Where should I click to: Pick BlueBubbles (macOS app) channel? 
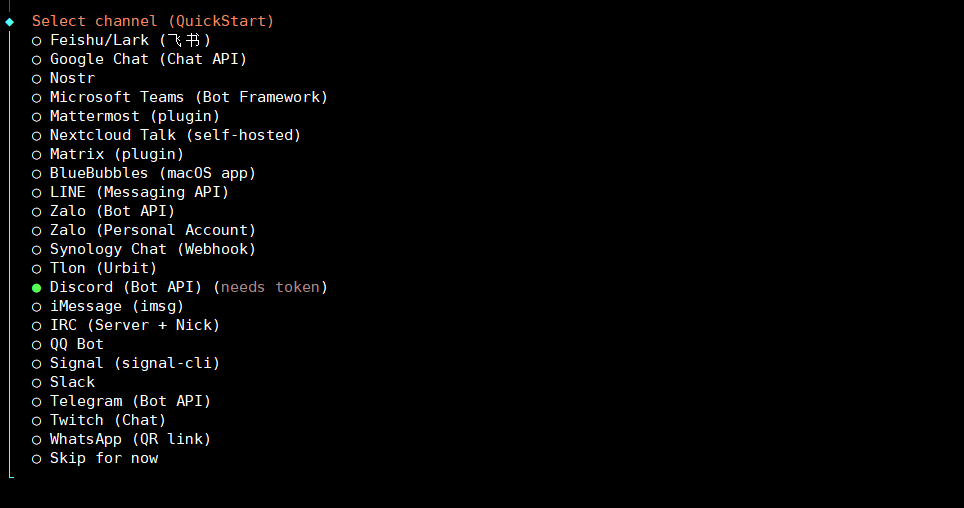[152, 173]
